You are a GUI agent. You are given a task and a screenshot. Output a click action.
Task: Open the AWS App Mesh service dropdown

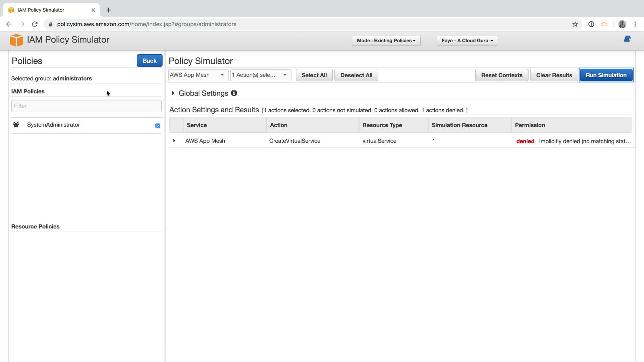[x=198, y=75]
